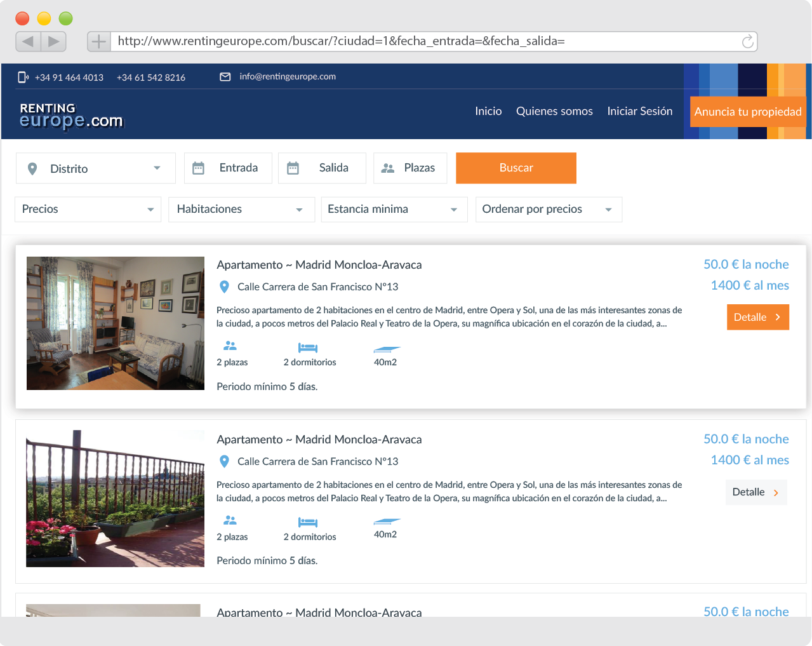Click the guests icon in the second listing
The width and height of the screenshot is (812, 646).
coord(230,520)
